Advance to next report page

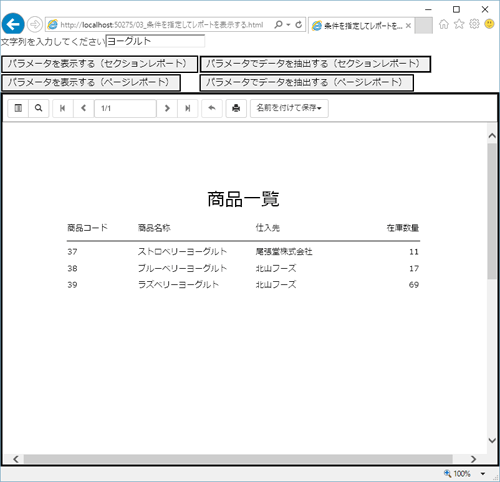click(167, 108)
